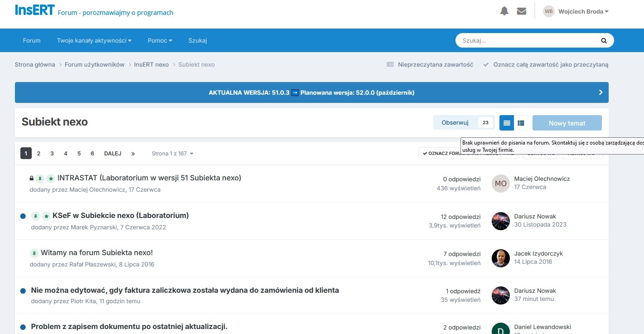The width and height of the screenshot is (644, 334).
Task: Expand the Strona 1 z 167 page jumper
Action: tap(172, 154)
